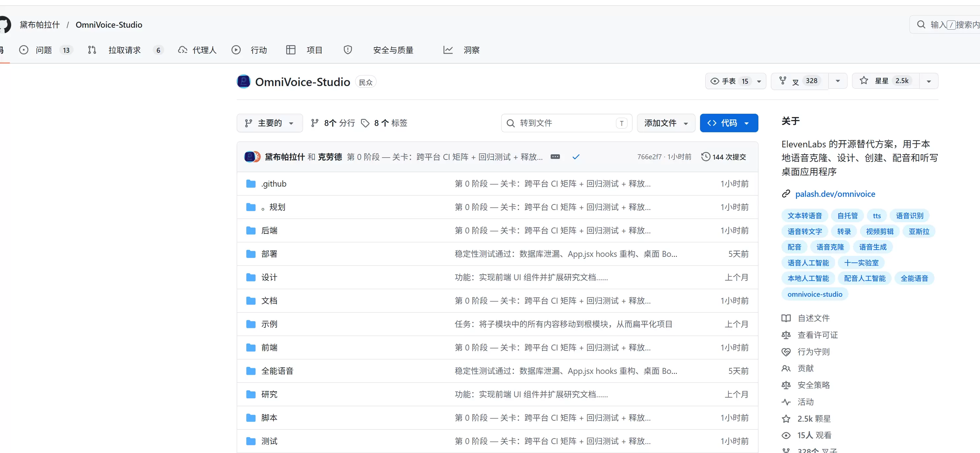980x453 pixels.
Task: Click the OmniVoice-Studio breadcrumb link
Action: 109,25
